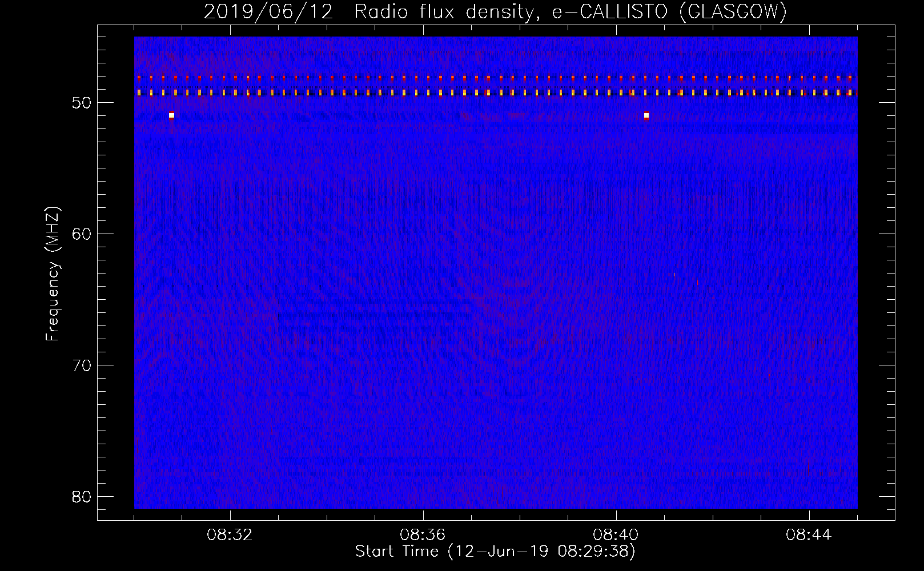This screenshot has height=571, width=924.
Task: Click the 08:40 time tick label
Action: click(616, 535)
